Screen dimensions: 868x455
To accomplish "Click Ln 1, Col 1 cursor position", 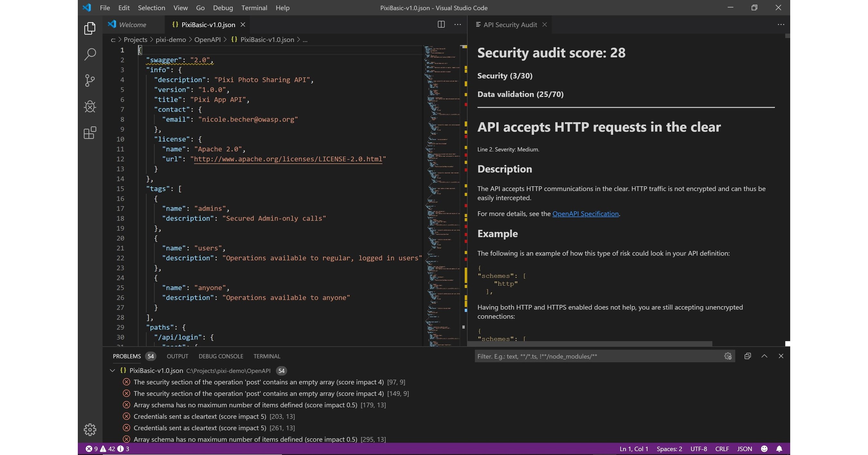I will (633, 449).
